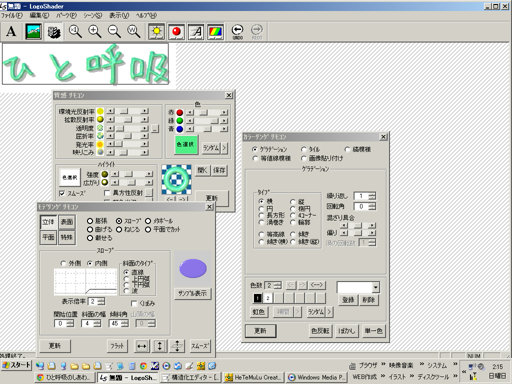The width and height of the screenshot is (512, 384).
Task: Open the パーツ menu
Action: tap(66, 15)
